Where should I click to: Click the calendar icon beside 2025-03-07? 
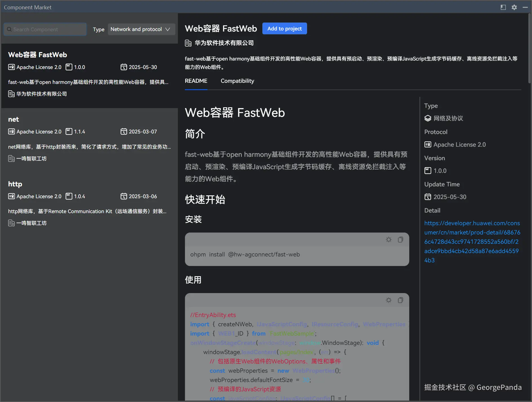124,131
